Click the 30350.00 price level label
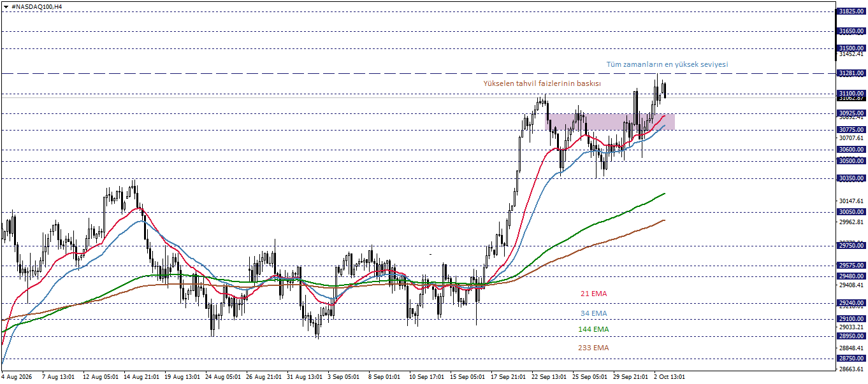This screenshot has width=868, height=384. point(851,178)
